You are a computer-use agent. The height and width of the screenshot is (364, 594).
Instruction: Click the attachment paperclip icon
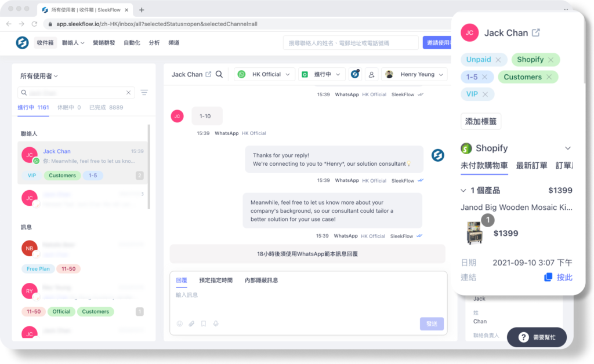coord(191,323)
